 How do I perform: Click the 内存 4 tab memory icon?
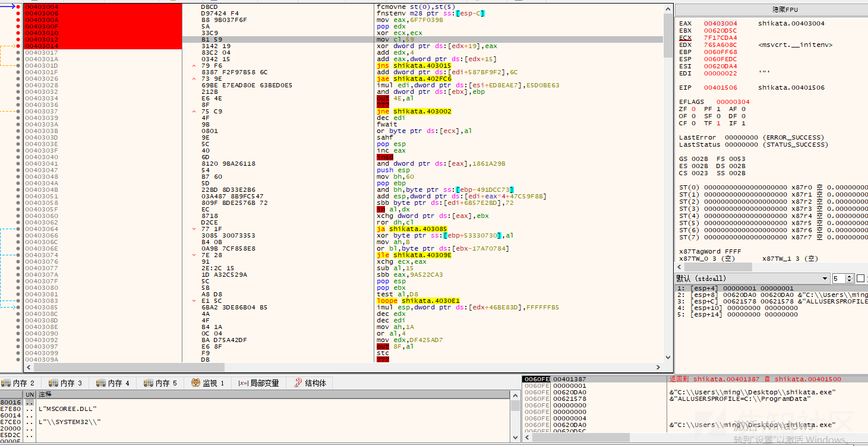101,383
